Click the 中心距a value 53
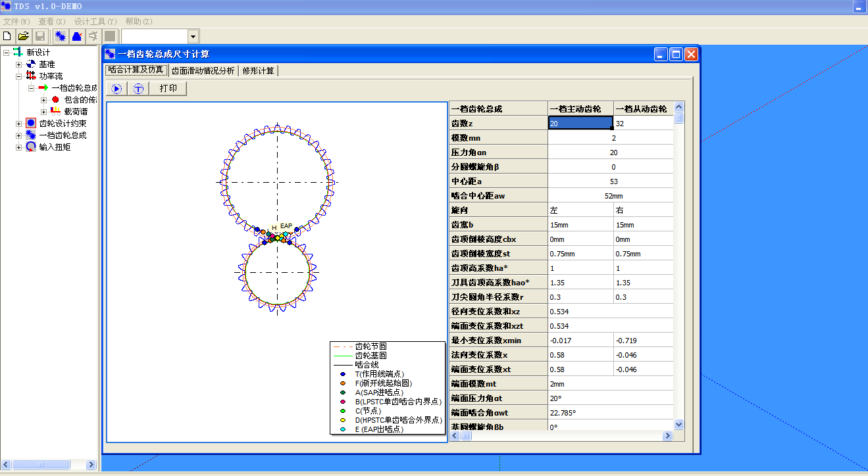 [x=613, y=181]
